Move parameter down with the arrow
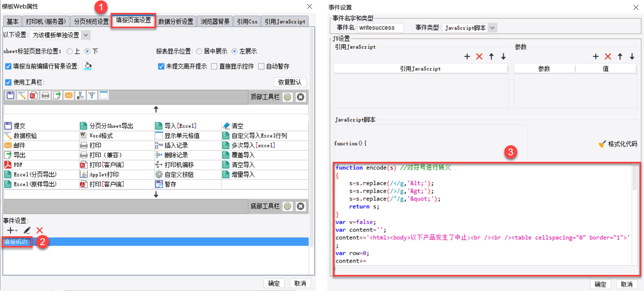The image size is (644, 291). [632, 57]
